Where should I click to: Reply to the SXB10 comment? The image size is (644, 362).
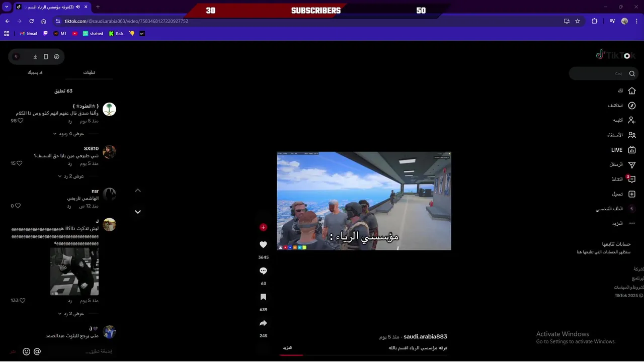(70, 164)
